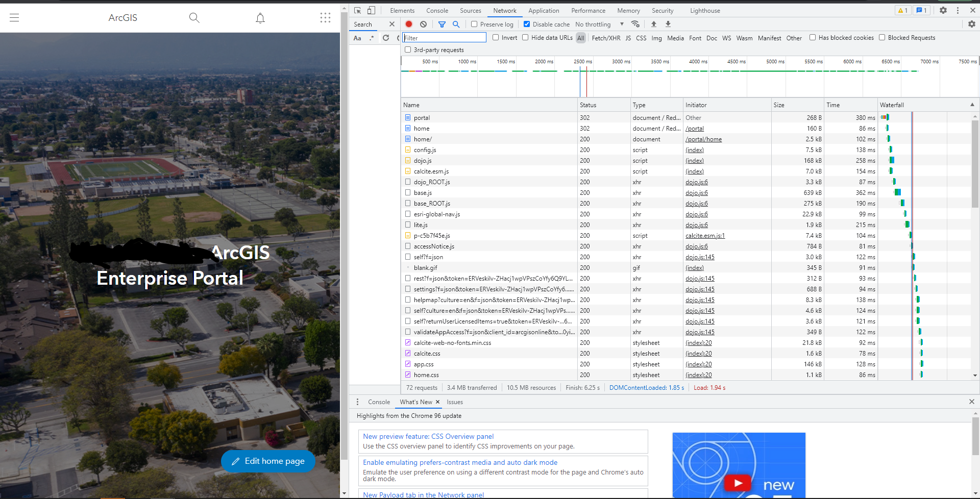Open network search with magnifier icon
The width and height of the screenshot is (980, 499).
456,24
